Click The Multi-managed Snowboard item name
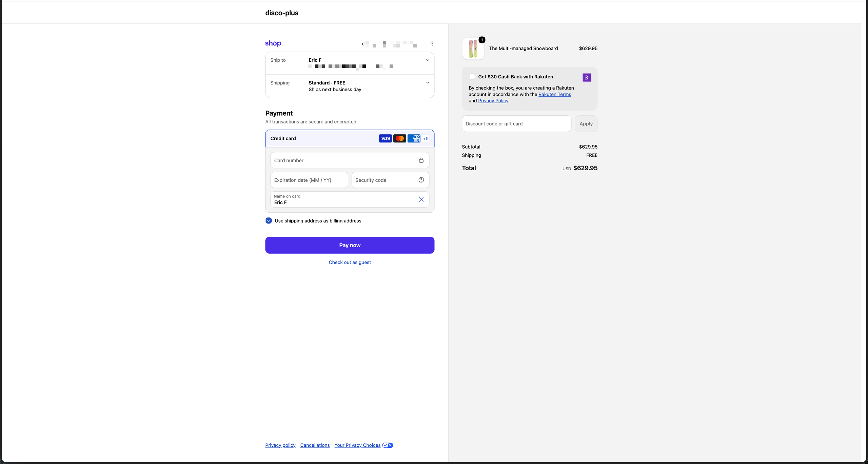868x464 pixels. click(x=523, y=49)
